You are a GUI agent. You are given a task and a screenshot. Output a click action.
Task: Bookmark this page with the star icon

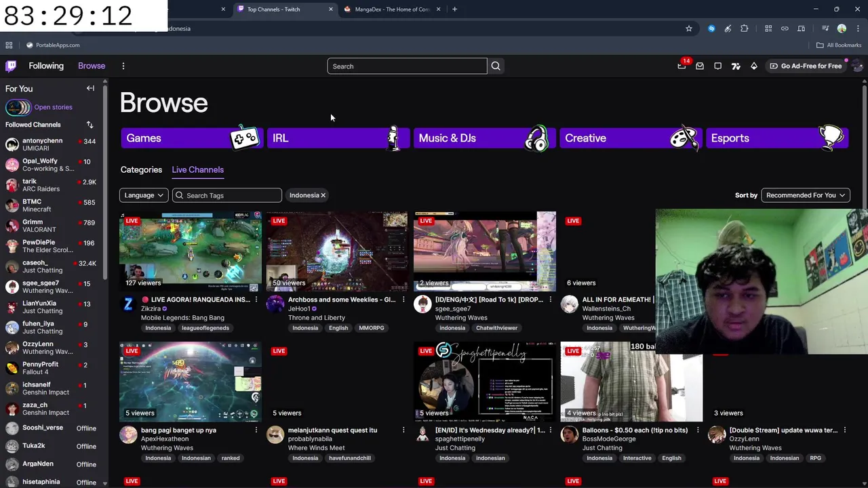click(689, 28)
